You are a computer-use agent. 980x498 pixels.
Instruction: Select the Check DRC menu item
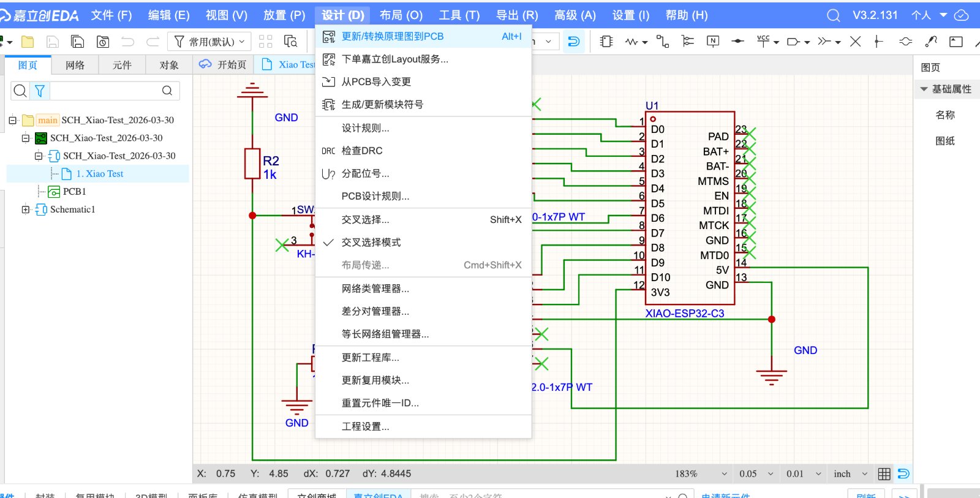(x=423, y=151)
